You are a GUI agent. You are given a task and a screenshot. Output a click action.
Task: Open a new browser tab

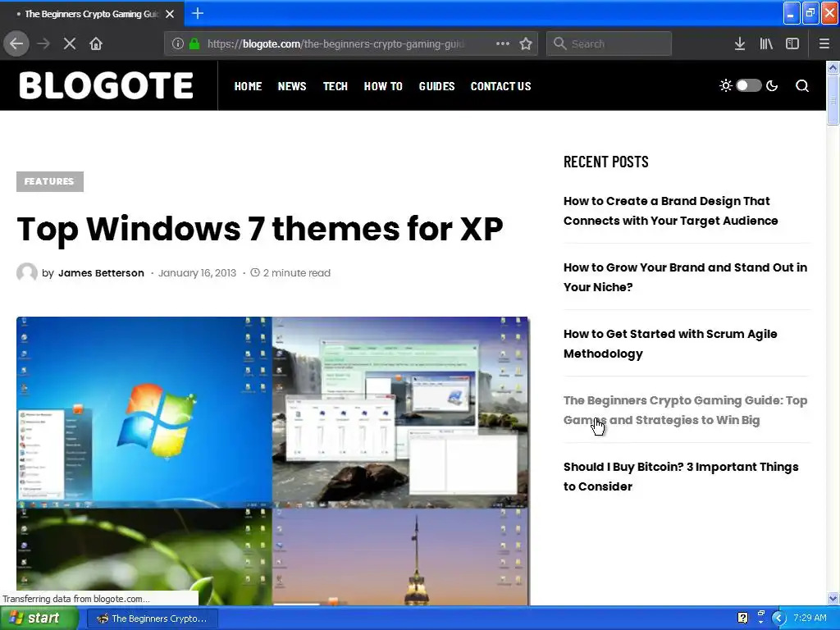click(x=198, y=13)
